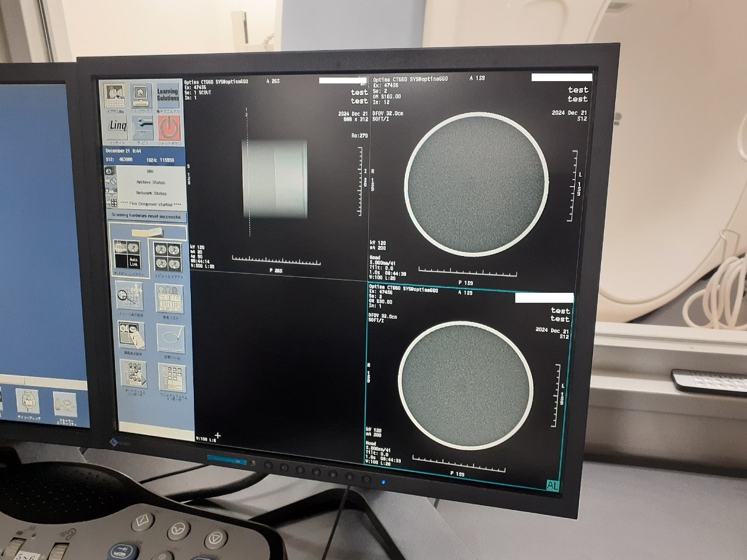Image resolution: width=747 pixels, height=560 pixels.
Task: Open the Linq insight icon
Action: point(117,129)
